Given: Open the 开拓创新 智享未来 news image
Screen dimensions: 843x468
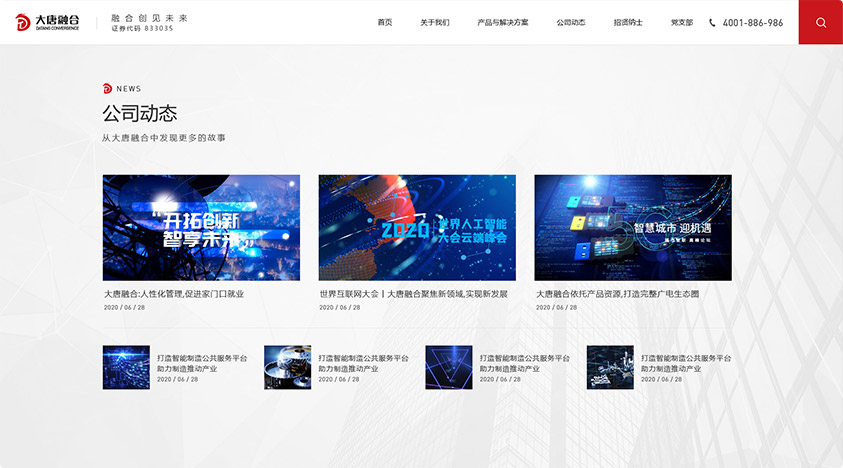Looking at the screenshot, I should 201,228.
